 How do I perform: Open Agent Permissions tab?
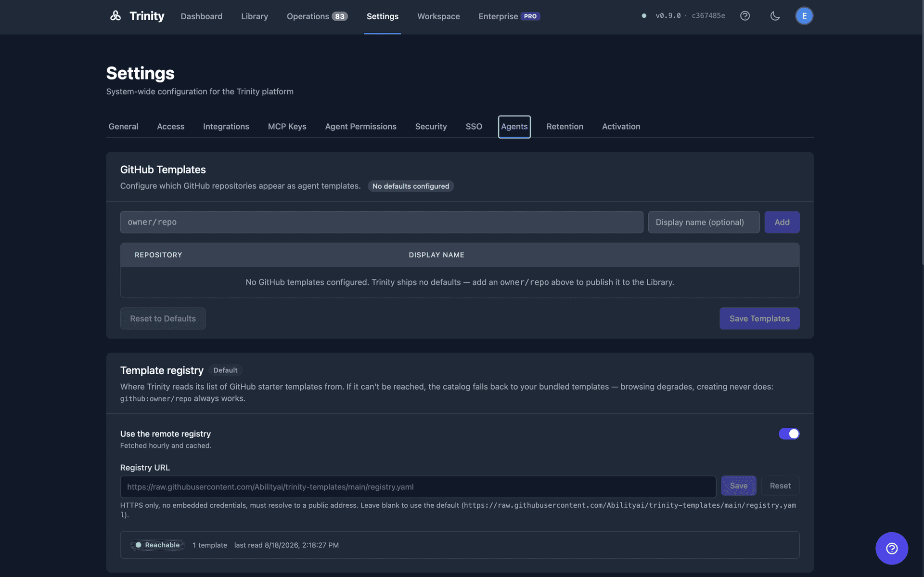[361, 126]
